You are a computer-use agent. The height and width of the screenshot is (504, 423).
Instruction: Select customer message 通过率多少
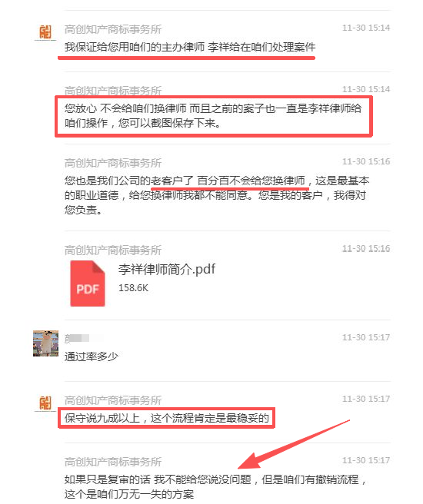click(92, 356)
